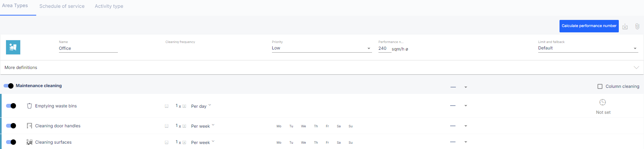
Task: Click the Cleaning surfaces desk icon
Action: pyautogui.click(x=29, y=142)
